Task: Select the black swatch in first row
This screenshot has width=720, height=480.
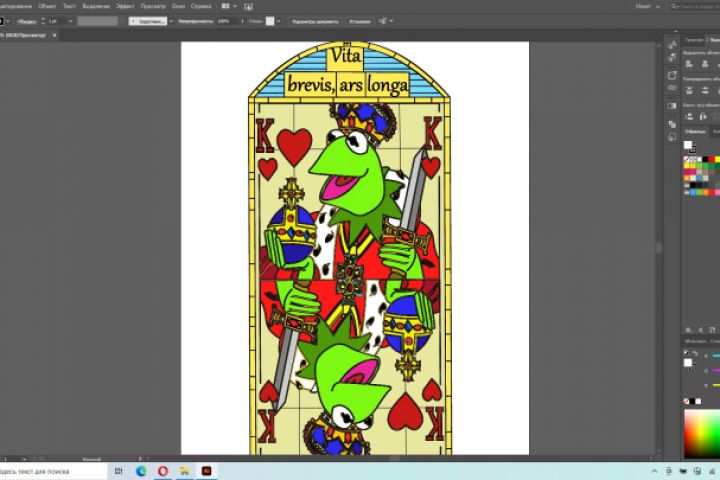Action: click(x=705, y=159)
